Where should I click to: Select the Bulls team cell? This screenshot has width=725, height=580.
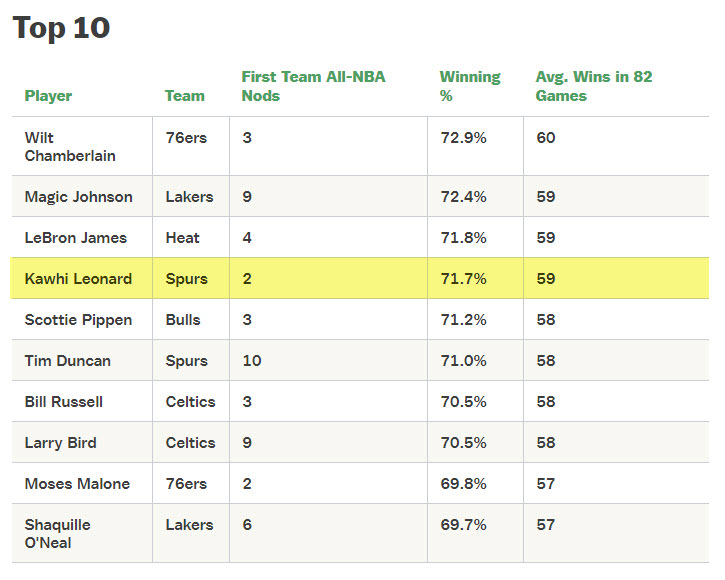183,320
